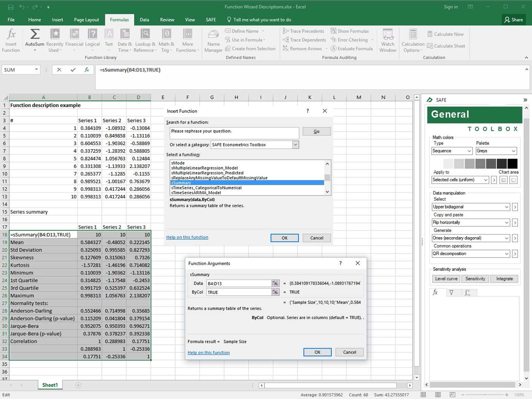This screenshot has height=399, width=532.
Task: Click the Sensitivity button
Action: (x=475, y=279)
